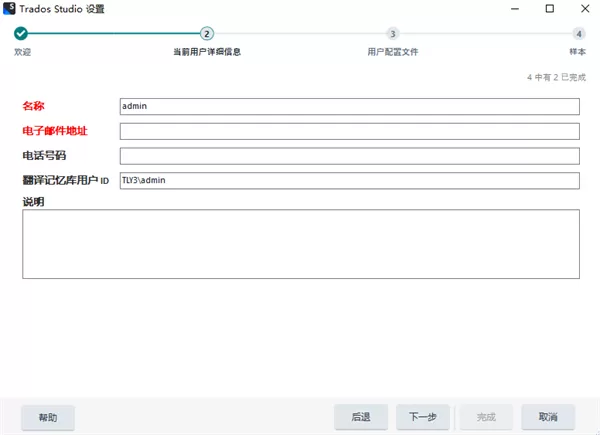Click the red 电子邮件地址 label
The width and height of the screenshot is (600, 435).
55,131
